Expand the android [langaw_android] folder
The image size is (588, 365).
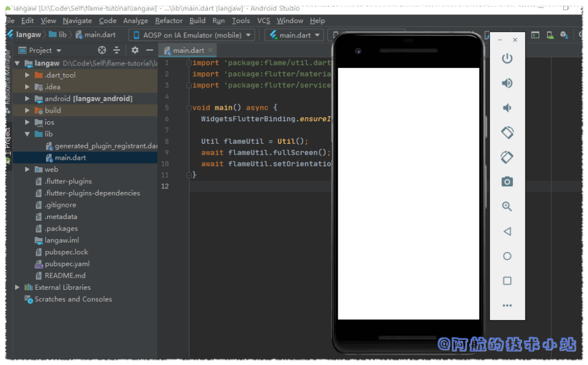coord(28,98)
